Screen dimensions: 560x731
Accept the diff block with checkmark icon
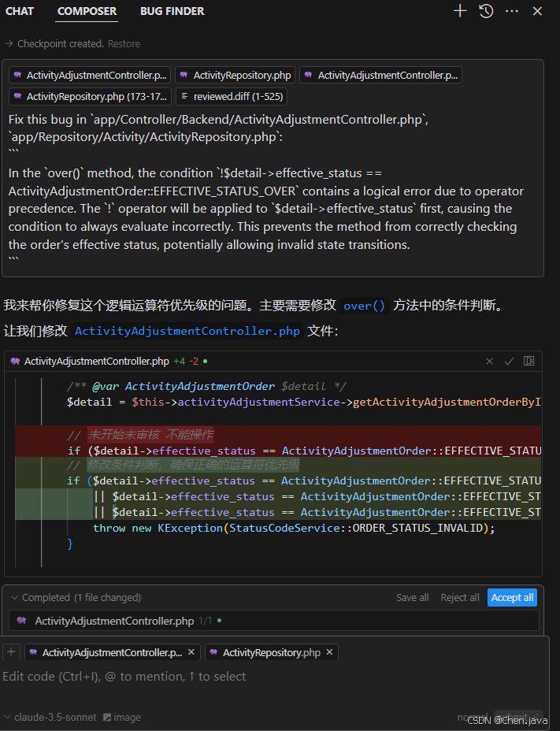[509, 362]
